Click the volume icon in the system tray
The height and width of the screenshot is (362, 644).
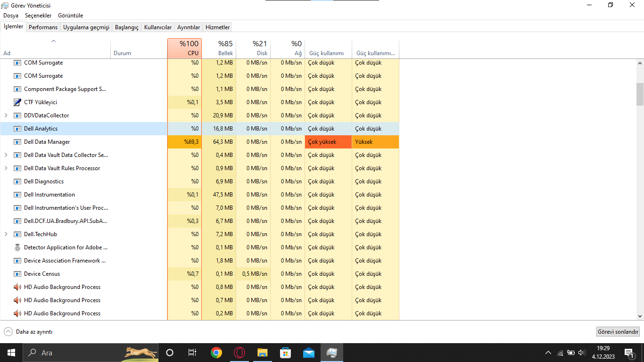pyautogui.click(x=581, y=353)
